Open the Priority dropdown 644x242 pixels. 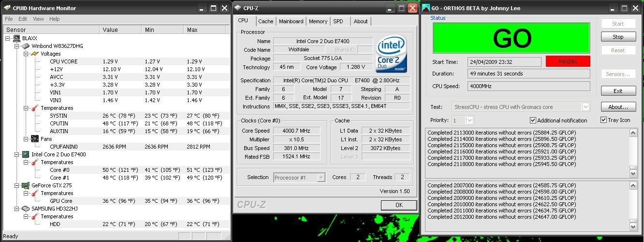coord(469,121)
